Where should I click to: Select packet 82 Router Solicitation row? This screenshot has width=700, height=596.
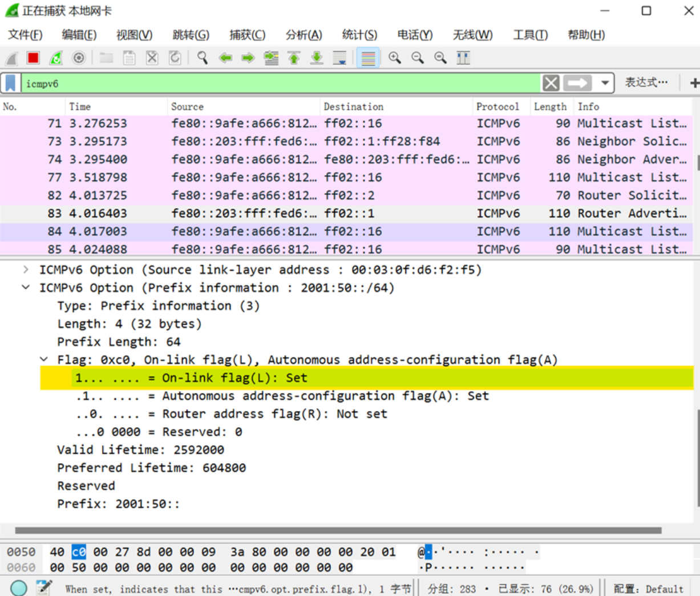tap(346, 196)
